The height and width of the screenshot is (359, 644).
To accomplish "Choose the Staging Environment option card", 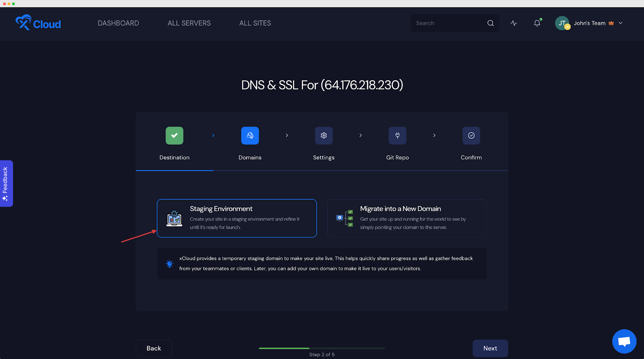I will click(x=237, y=218).
